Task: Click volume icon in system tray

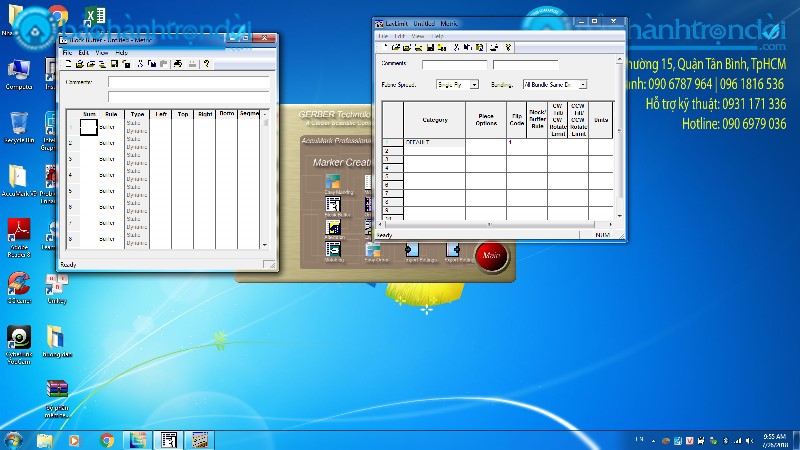Action: tap(749, 440)
